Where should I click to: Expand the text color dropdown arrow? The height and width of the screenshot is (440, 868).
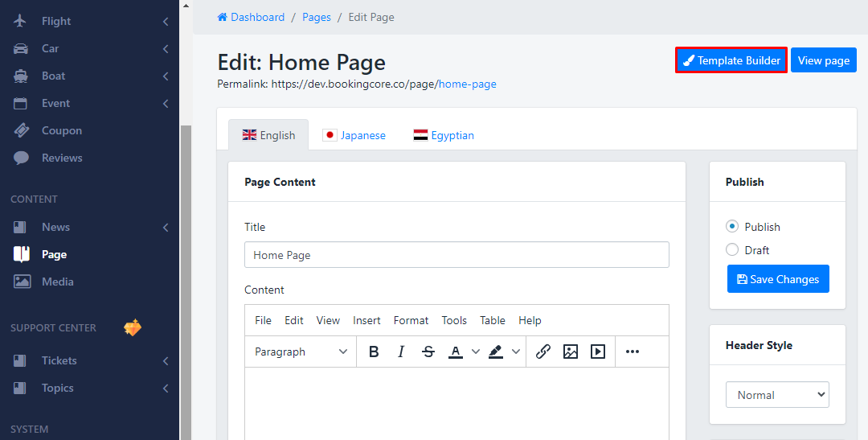click(475, 352)
